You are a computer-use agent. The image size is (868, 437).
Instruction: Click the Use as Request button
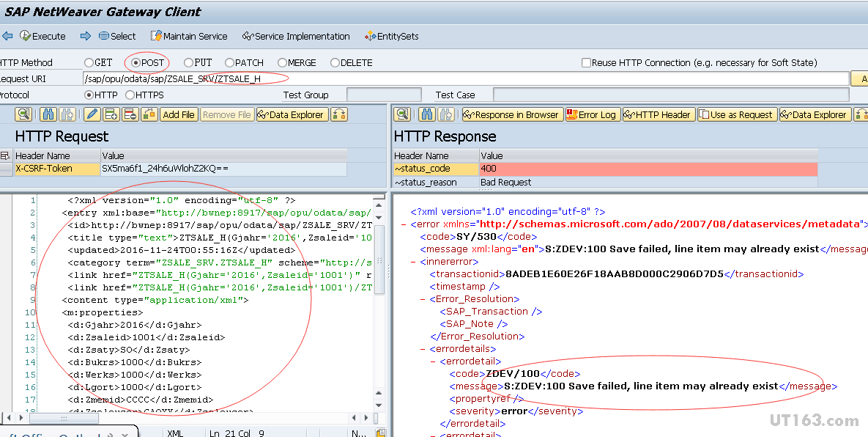735,114
